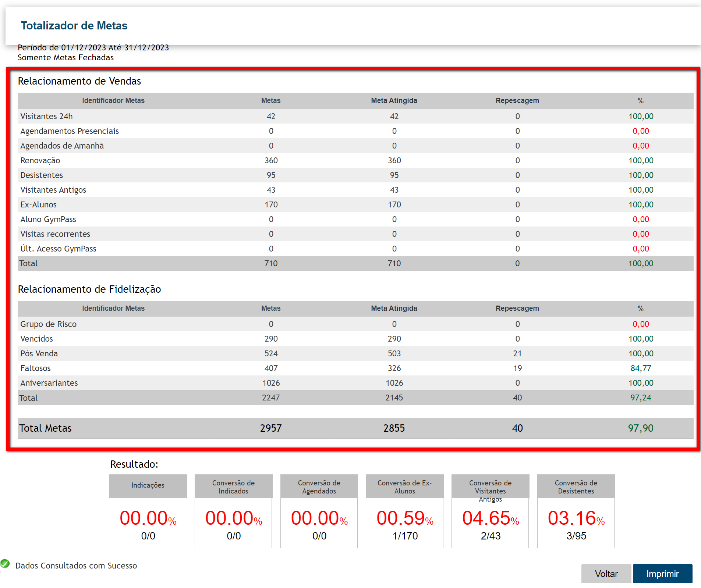Click the green success checkmark icon
Viewport: 701px width, 588px height.
[5, 563]
